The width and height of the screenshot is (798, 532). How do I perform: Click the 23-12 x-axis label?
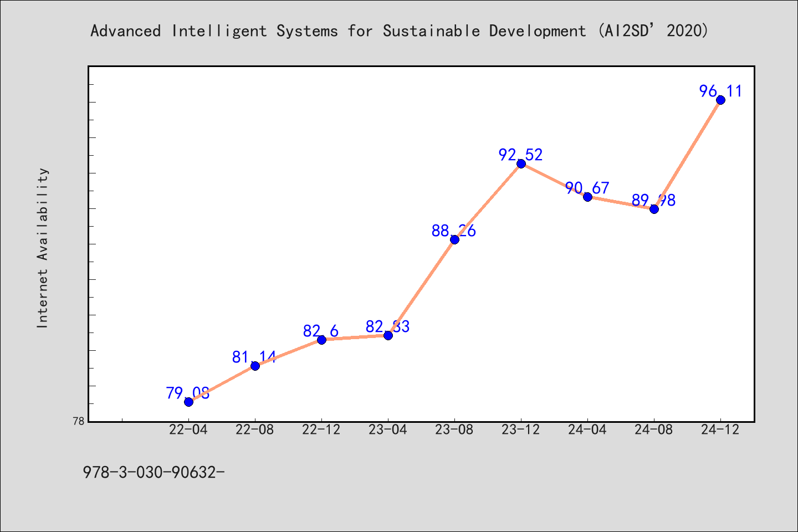click(x=521, y=429)
